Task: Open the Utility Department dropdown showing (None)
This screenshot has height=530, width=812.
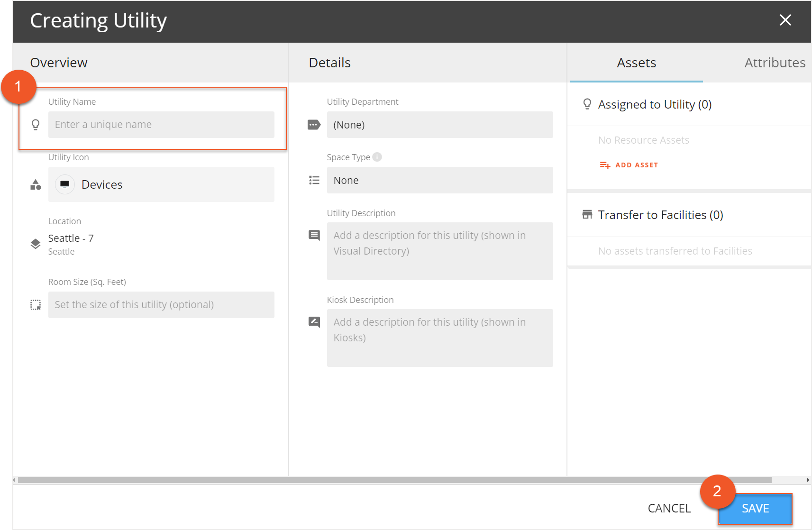Action: (x=439, y=125)
